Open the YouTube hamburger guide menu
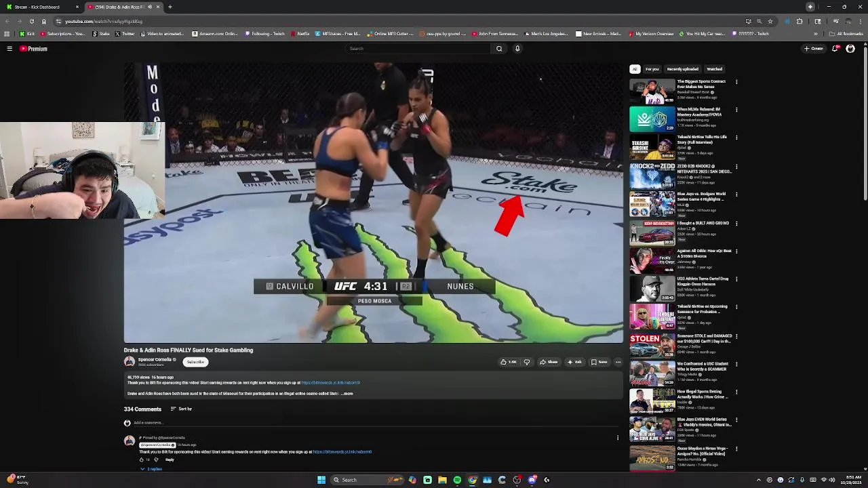 (9, 49)
